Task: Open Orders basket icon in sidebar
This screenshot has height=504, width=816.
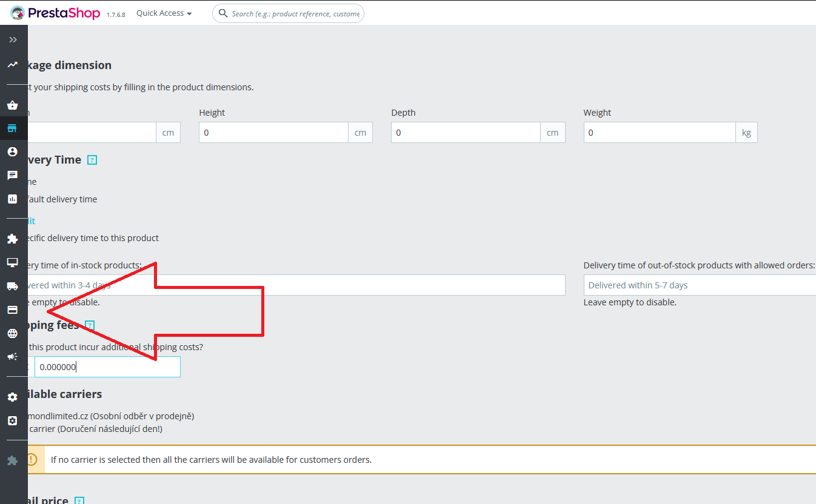Action: (13, 105)
